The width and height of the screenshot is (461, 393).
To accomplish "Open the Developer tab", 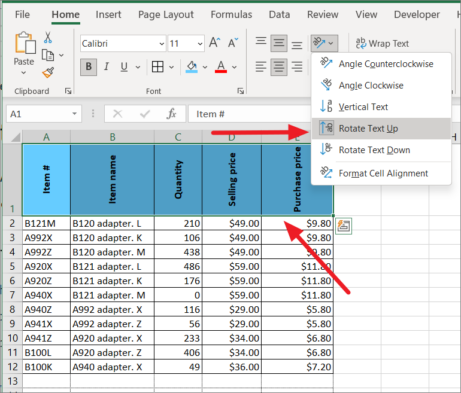I will 417,15.
